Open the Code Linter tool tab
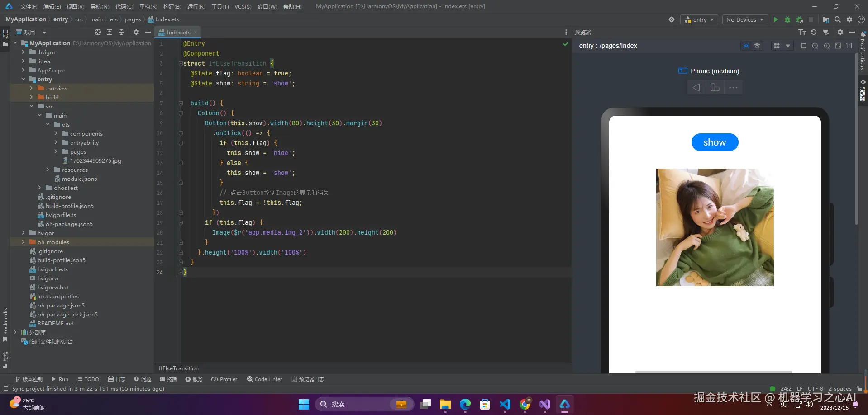The height and width of the screenshot is (415, 868). tap(264, 379)
